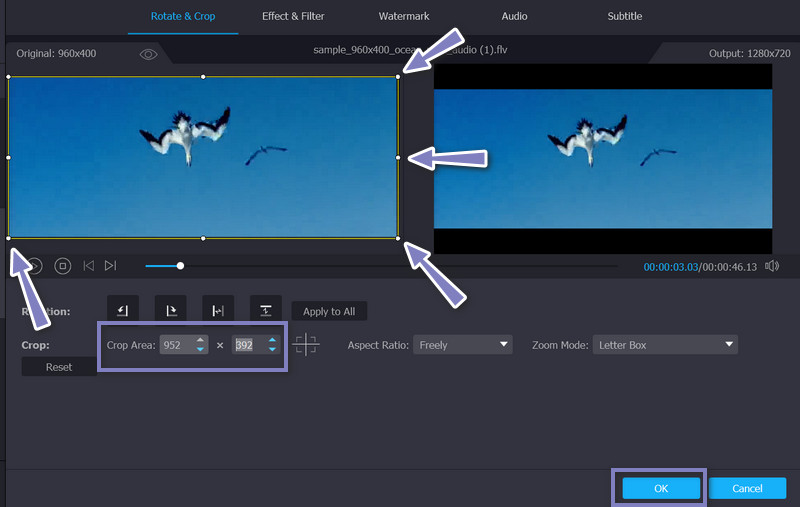
Task: Step back to the previous frame
Action: 88,266
